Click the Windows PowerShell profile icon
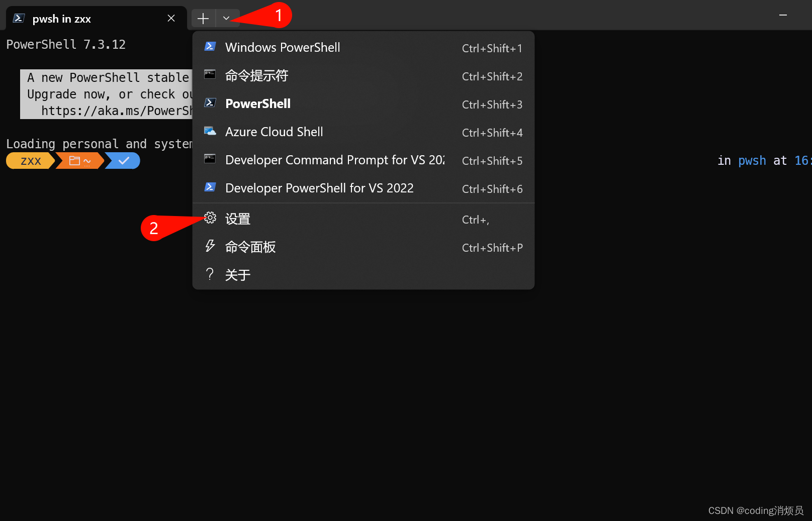 [x=210, y=47]
